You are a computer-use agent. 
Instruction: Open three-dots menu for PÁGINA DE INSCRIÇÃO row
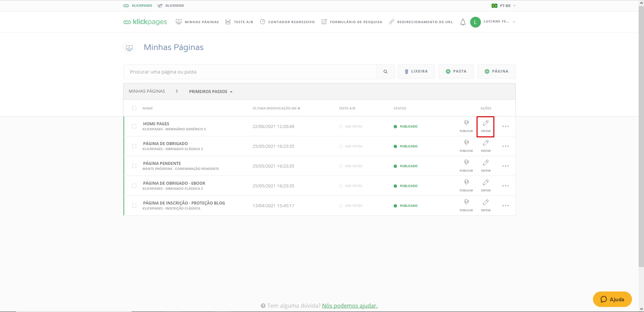[x=505, y=206]
